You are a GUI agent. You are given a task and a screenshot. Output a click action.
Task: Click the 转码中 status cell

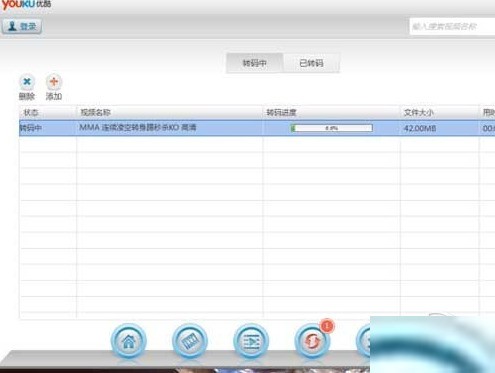pyautogui.click(x=31, y=128)
